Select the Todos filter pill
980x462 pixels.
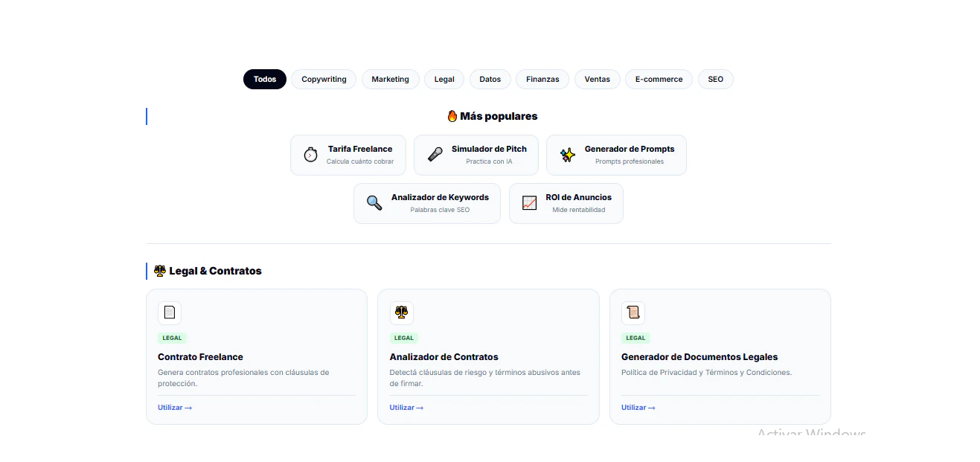[264, 80]
